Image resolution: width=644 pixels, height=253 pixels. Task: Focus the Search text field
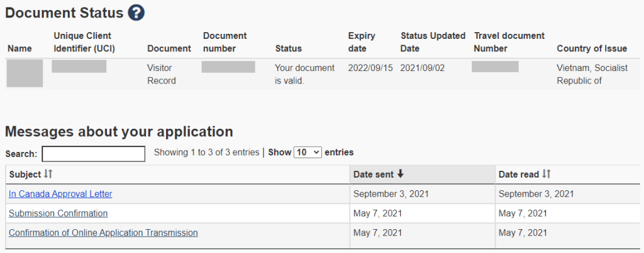point(93,154)
